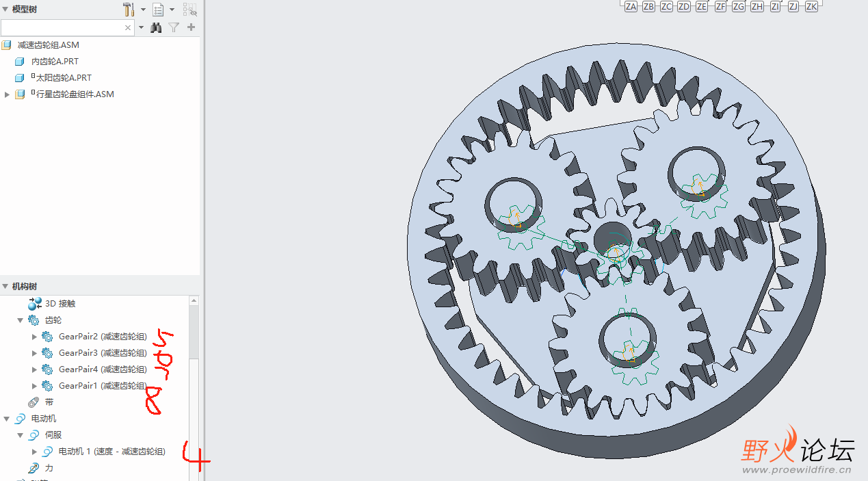Click the 3D 接触 contact icon
Viewport: 868px width, 481px height.
click(34, 304)
